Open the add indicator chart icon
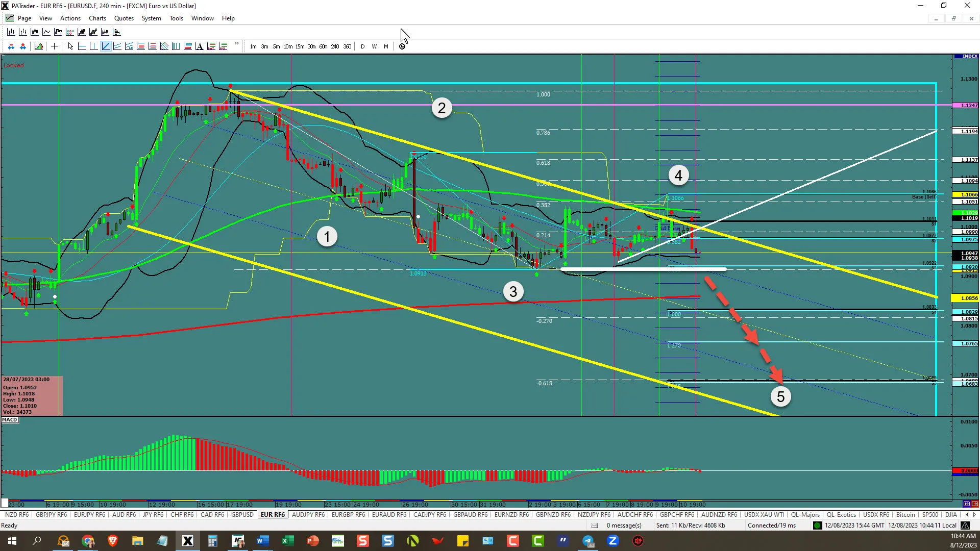Screen dimensions: 980x551 pyautogui.click(x=38, y=46)
